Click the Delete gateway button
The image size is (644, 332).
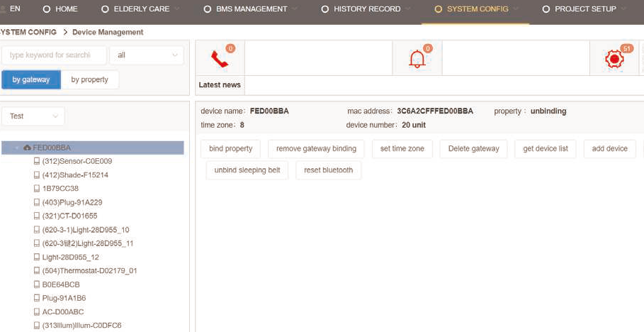473,149
